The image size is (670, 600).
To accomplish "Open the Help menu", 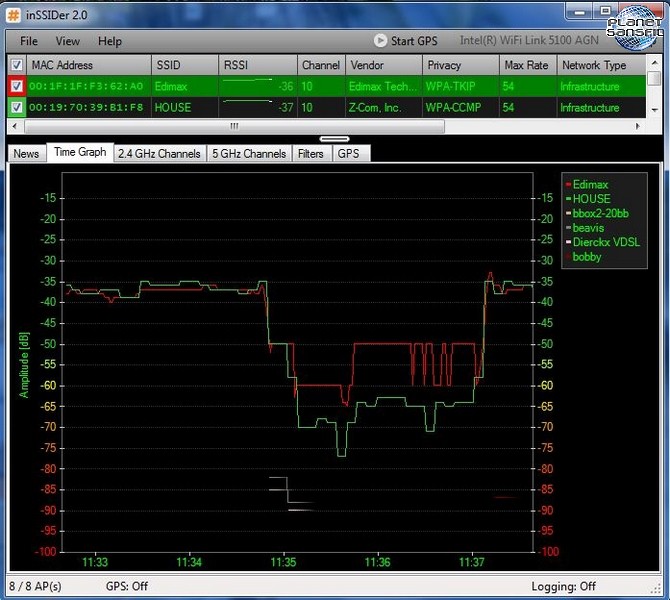I will pos(110,41).
